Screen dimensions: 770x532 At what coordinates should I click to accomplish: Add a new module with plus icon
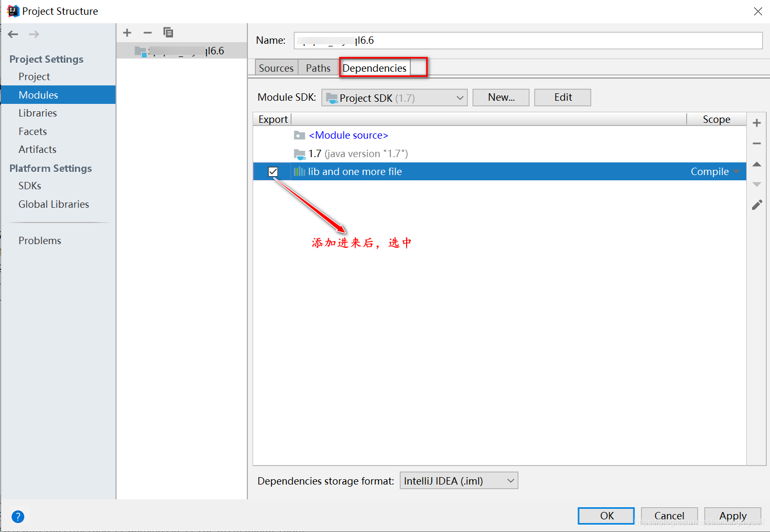[x=127, y=33]
